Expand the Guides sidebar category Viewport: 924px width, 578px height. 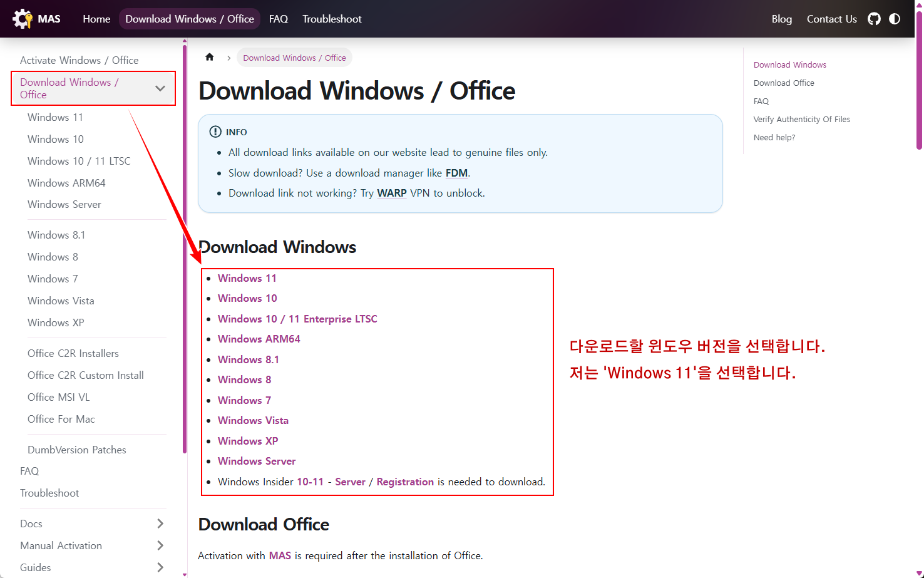tap(160, 567)
